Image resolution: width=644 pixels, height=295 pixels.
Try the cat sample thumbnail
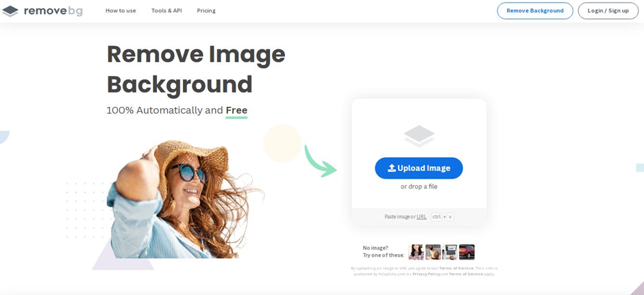click(433, 252)
